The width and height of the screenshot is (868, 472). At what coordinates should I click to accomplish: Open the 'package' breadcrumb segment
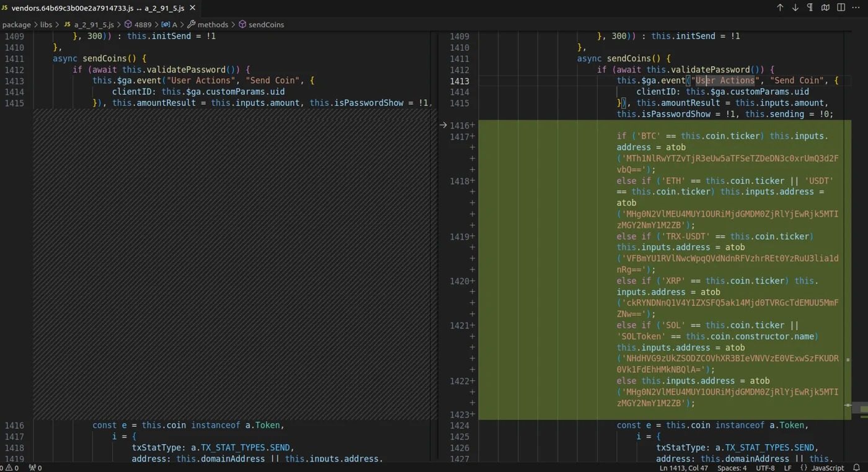point(16,25)
